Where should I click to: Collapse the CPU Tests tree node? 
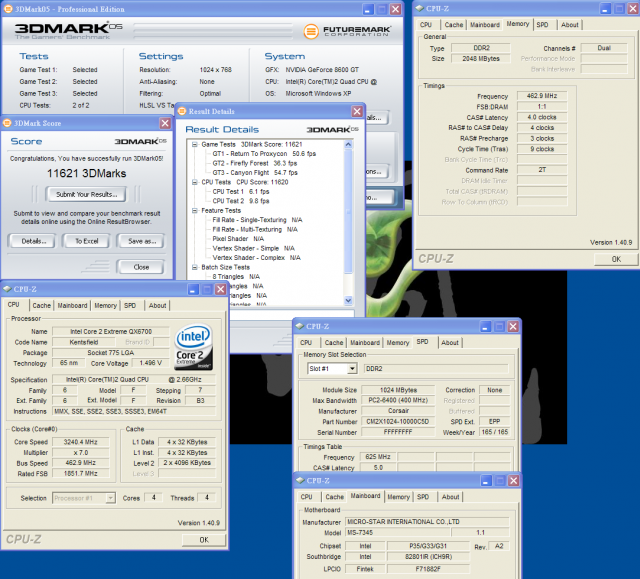pos(195,182)
